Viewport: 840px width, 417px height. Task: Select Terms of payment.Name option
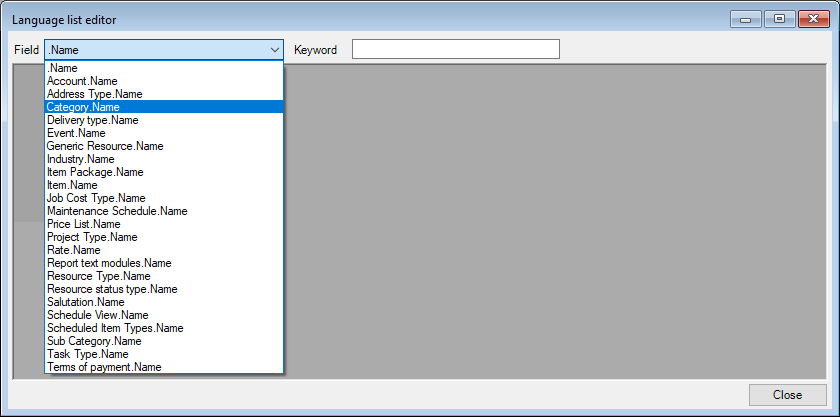tap(103, 367)
